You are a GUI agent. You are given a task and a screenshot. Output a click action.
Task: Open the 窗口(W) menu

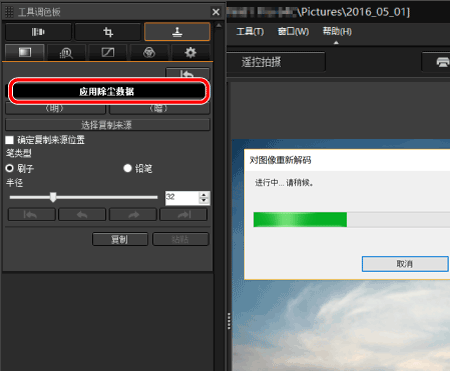(293, 32)
